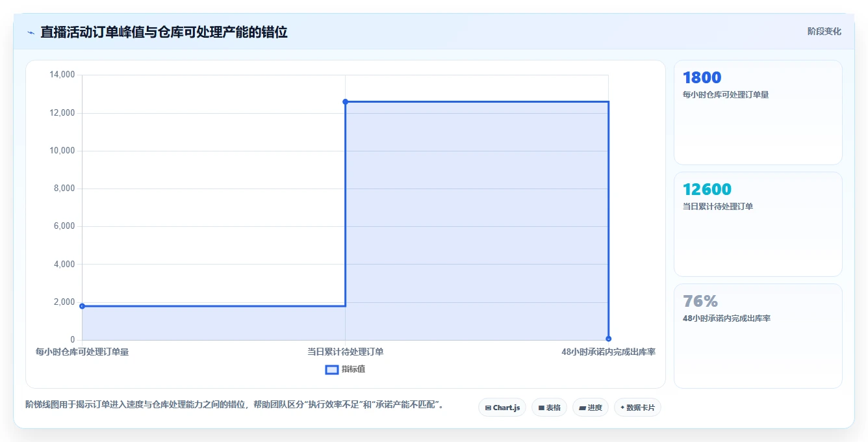
Task: Click the card label 当日累计待处理订单
Action: click(x=718, y=207)
